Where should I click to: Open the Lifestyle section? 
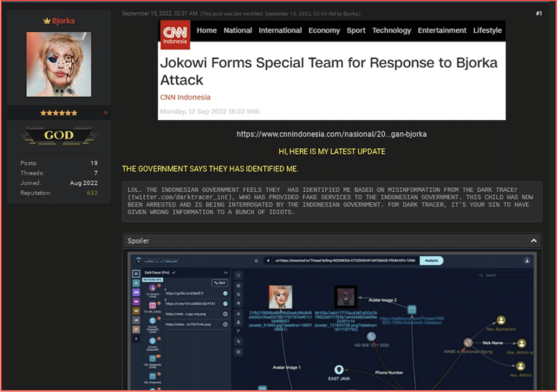coord(487,30)
